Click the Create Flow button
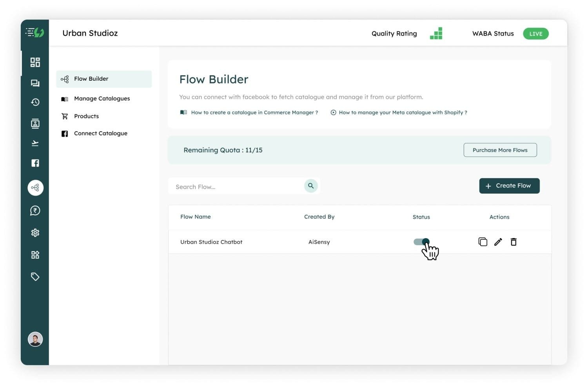 509,186
